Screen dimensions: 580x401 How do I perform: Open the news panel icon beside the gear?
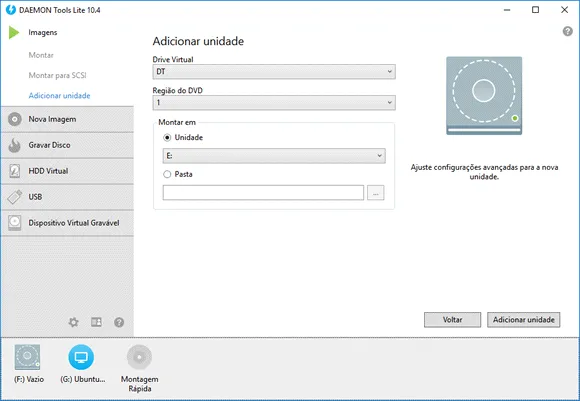tap(96, 322)
